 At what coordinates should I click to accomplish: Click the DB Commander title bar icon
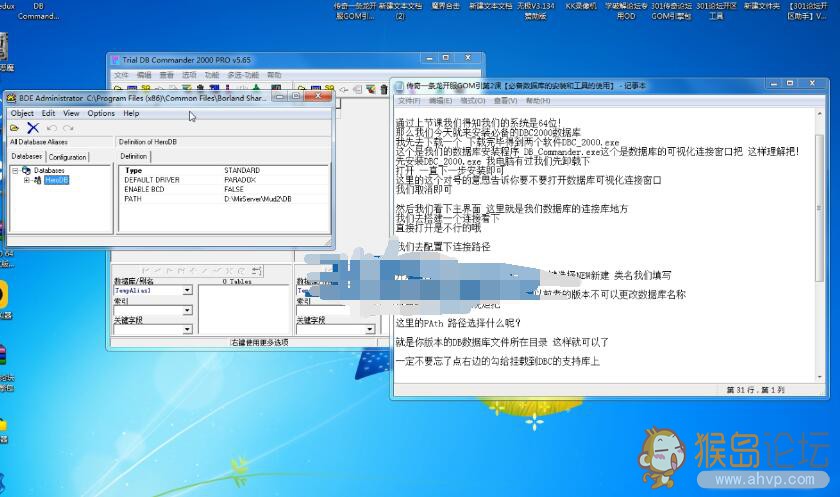tap(115, 60)
